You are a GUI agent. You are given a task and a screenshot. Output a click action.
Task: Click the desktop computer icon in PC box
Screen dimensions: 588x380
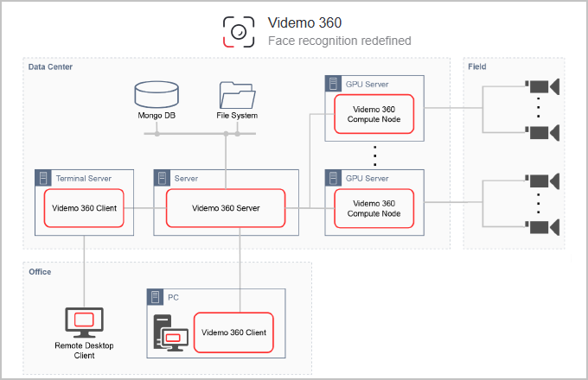(168, 334)
